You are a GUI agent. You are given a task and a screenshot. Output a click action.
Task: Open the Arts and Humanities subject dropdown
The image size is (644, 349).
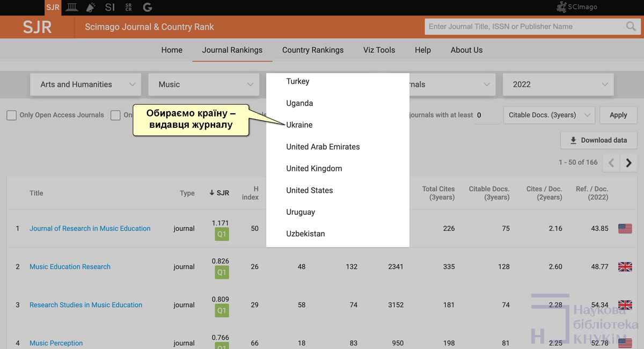click(x=85, y=84)
